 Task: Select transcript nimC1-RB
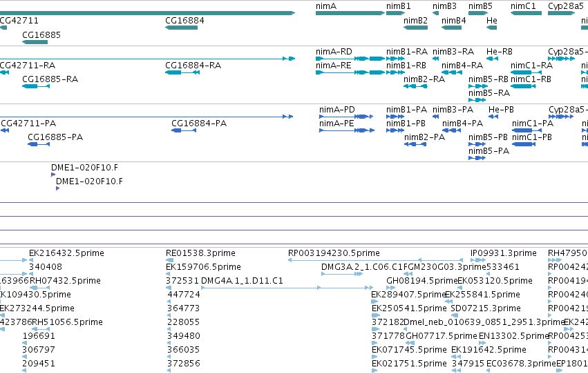click(x=523, y=86)
